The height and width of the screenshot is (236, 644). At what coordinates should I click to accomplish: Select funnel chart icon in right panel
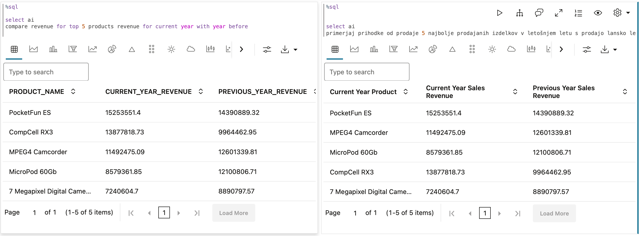394,49
